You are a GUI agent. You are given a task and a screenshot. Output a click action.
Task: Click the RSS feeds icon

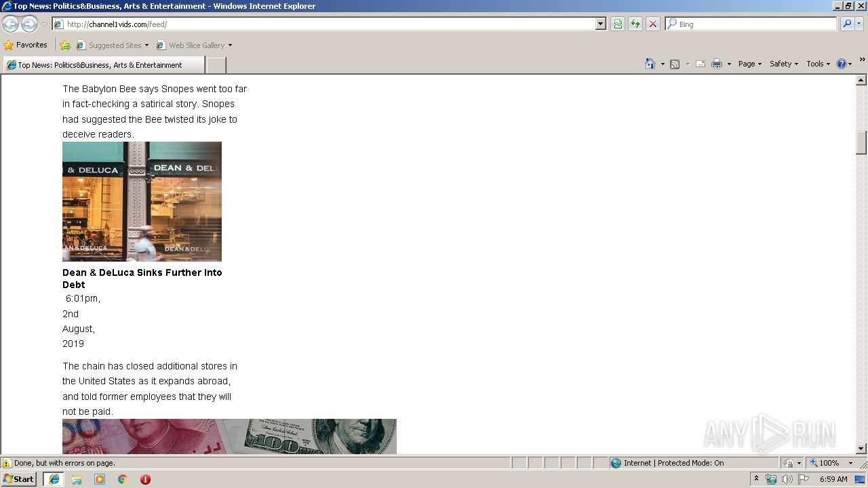[675, 64]
